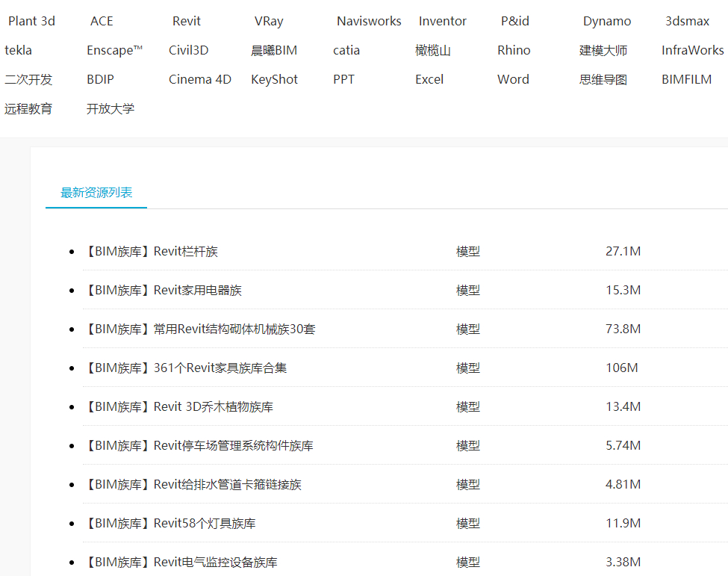Open the Enscape™ category

tap(115, 50)
